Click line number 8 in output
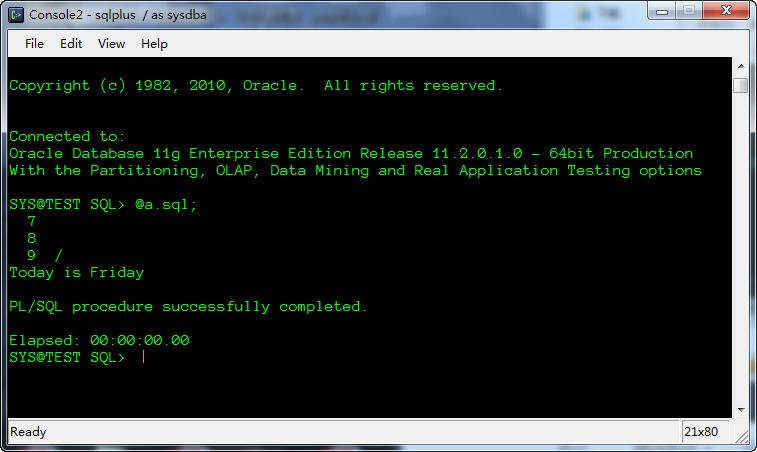757x452 pixels. (x=32, y=239)
